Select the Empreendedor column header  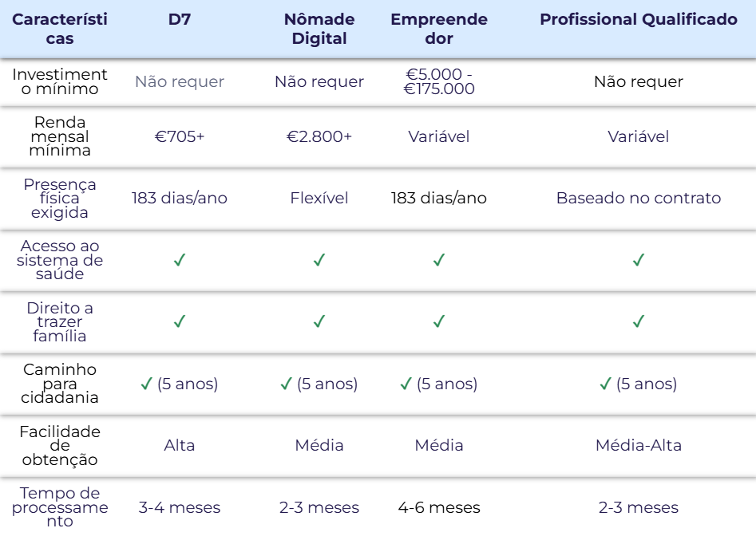[439, 29]
